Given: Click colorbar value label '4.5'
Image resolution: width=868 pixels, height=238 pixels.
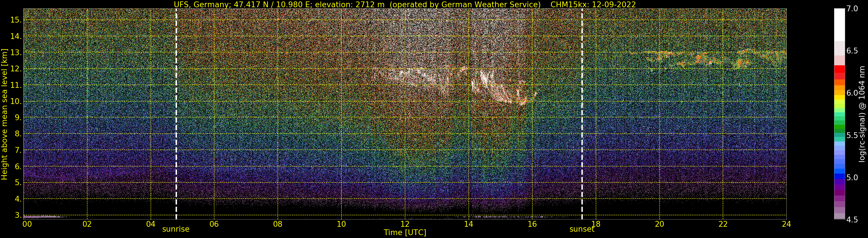Looking at the screenshot, I should (x=852, y=220).
